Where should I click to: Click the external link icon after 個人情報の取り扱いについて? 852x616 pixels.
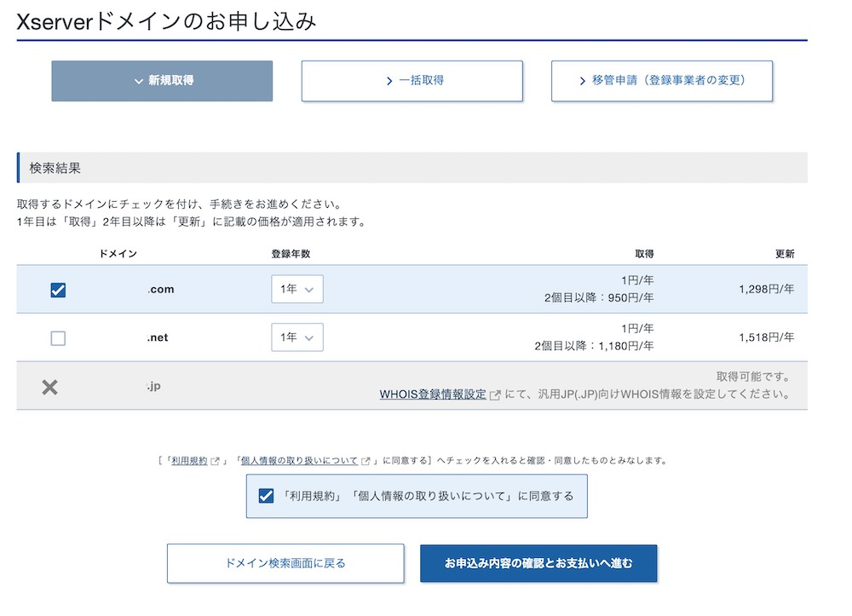point(366,461)
